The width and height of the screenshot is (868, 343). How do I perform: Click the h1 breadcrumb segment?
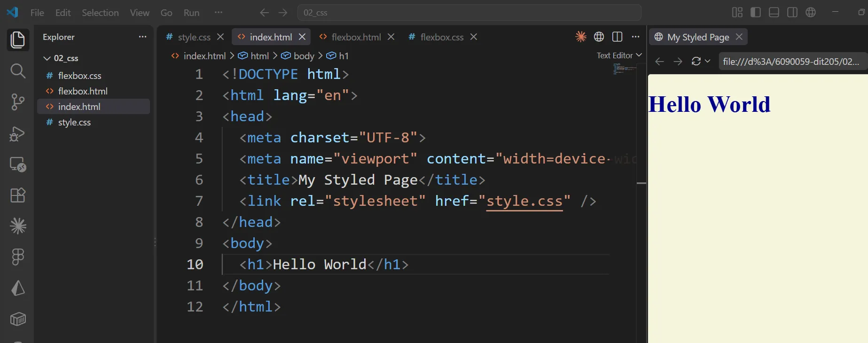(338, 56)
